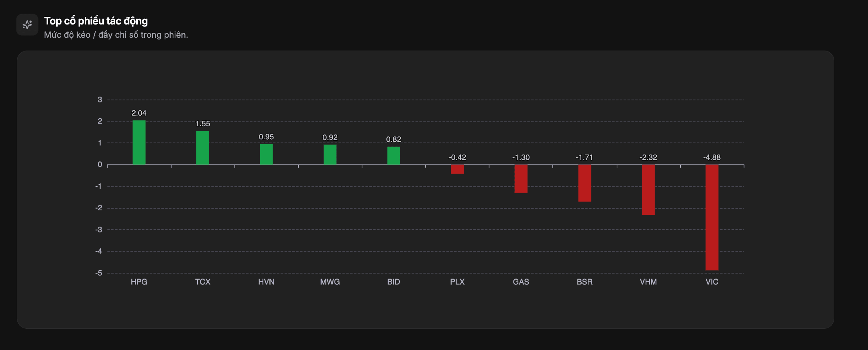Click the BSR ticker axis label
Viewport: 868px width, 350px height.
coord(585,282)
